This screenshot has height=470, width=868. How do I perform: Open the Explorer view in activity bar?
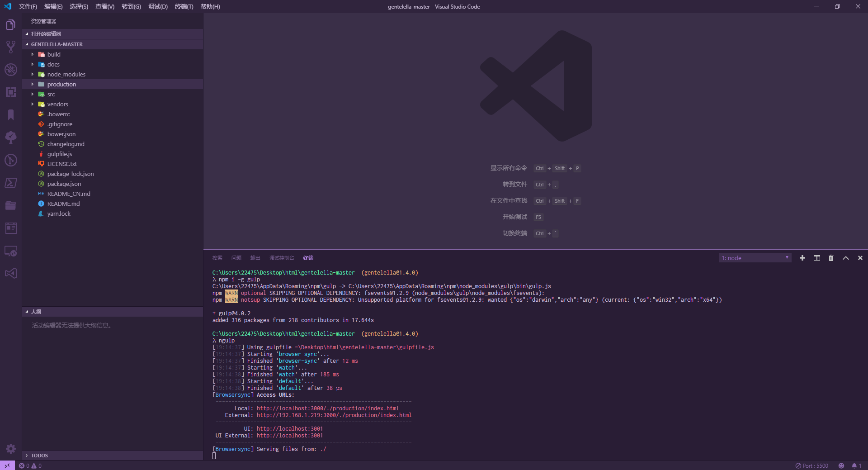11,24
